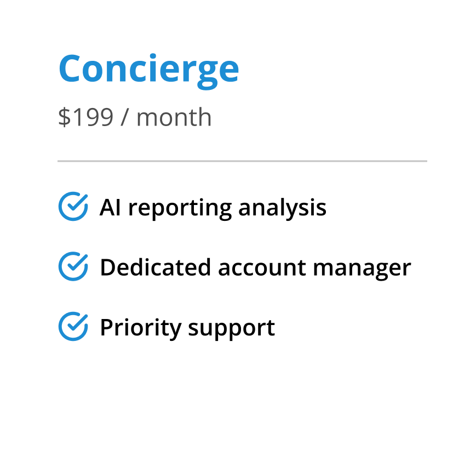Click the word "analysis" in the first feature
The height and width of the screenshot is (450, 476).
282,208
